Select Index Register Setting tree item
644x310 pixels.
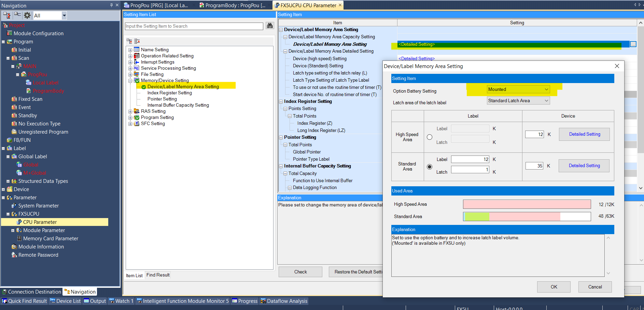[169, 93]
